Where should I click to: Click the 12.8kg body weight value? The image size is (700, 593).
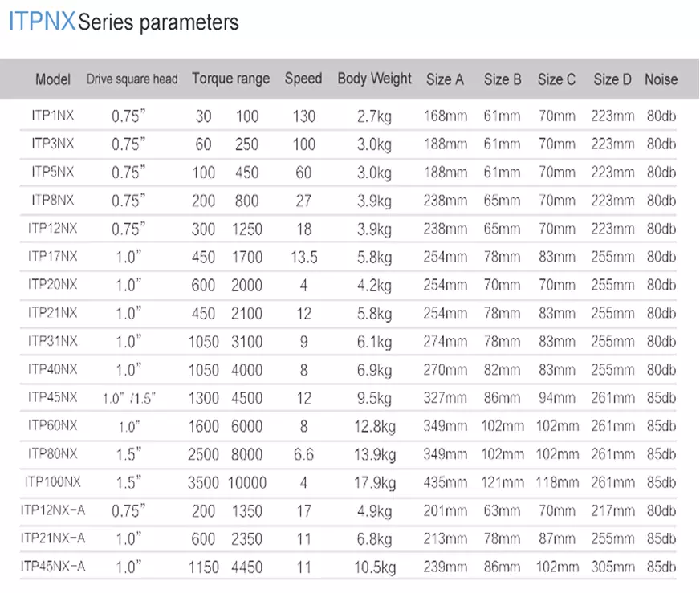(x=374, y=426)
